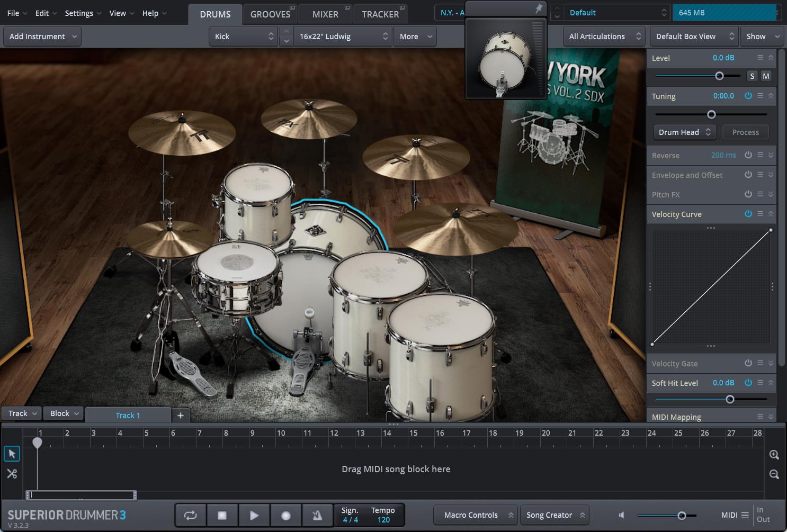Click the Process button
Viewport: 787px width, 532px height.
click(745, 132)
